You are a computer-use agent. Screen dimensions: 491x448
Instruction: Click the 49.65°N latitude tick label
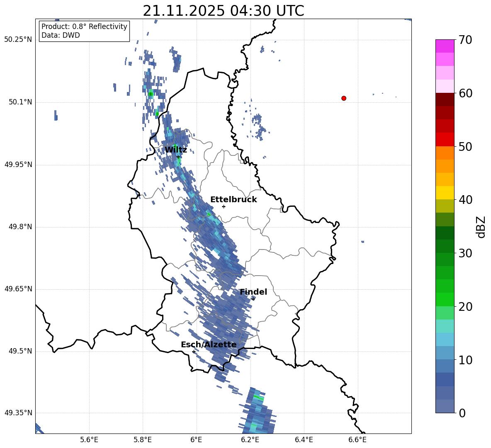point(18,289)
